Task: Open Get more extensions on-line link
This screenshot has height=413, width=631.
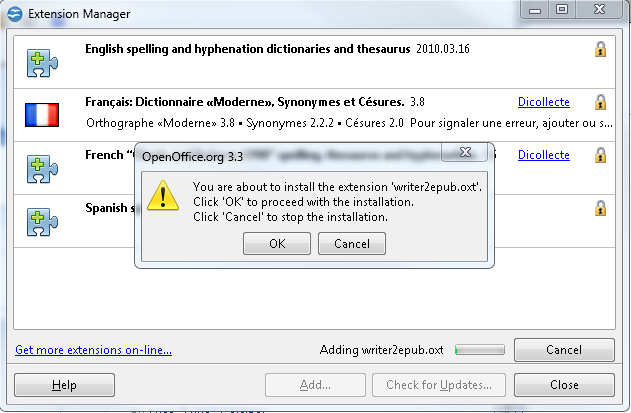Action: point(93,350)
